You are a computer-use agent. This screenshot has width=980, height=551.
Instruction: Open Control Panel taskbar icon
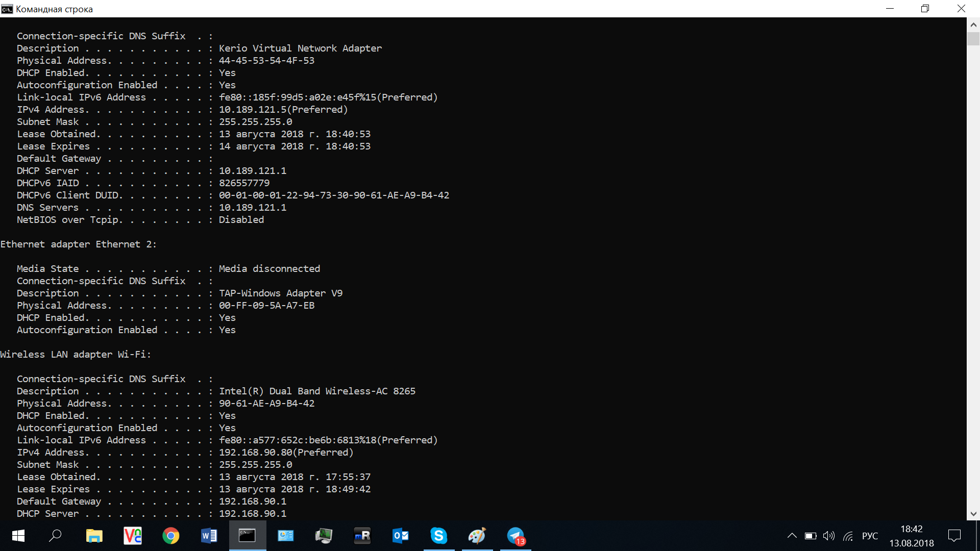[286, 536]
